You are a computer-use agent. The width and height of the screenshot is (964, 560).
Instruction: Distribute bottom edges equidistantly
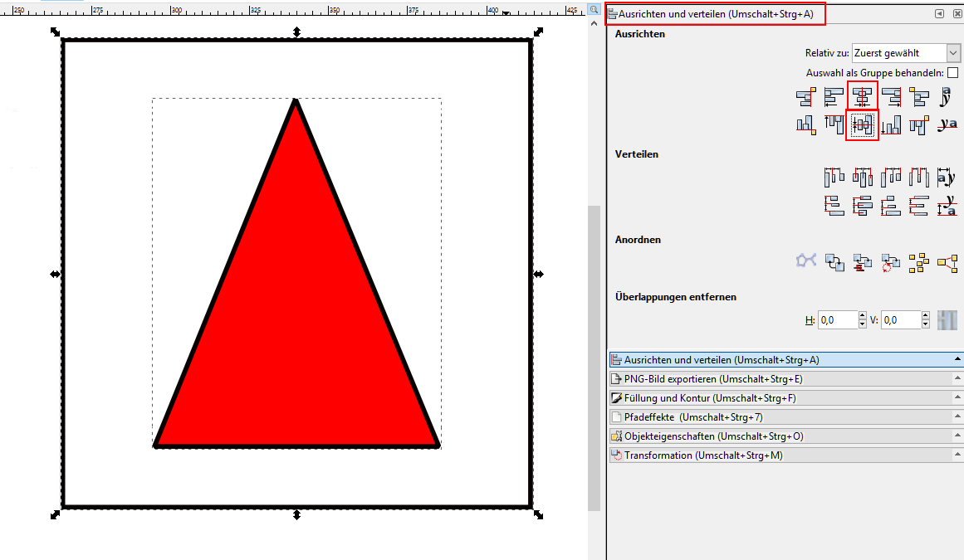click(890, 206)
